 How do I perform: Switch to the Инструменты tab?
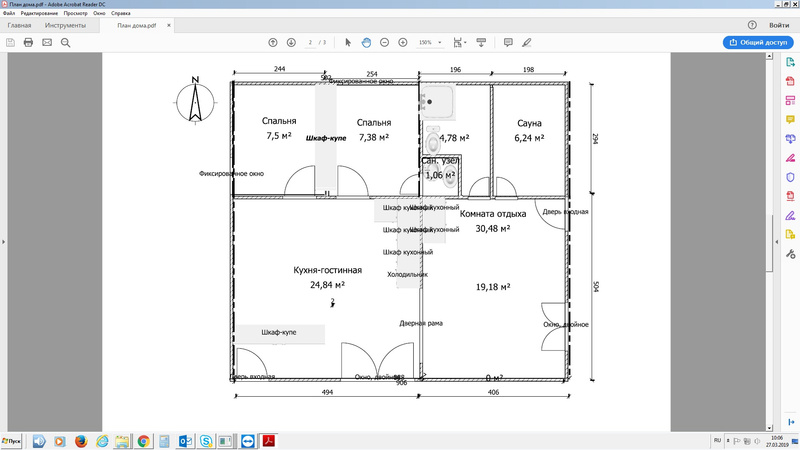[x=64, y=25]
